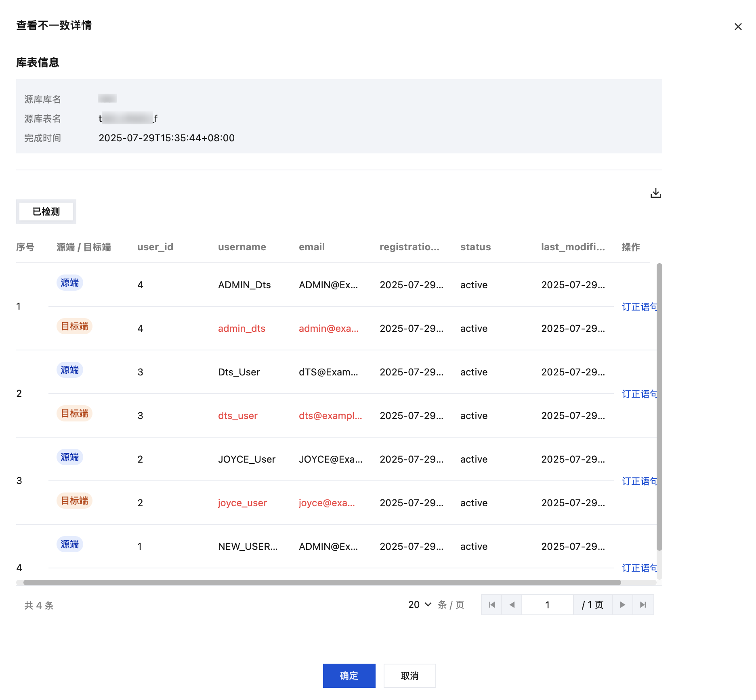Open the 20 per page dropdown
Image resolution: width=756 pixels, height=700 pixels.
point(420,605)
